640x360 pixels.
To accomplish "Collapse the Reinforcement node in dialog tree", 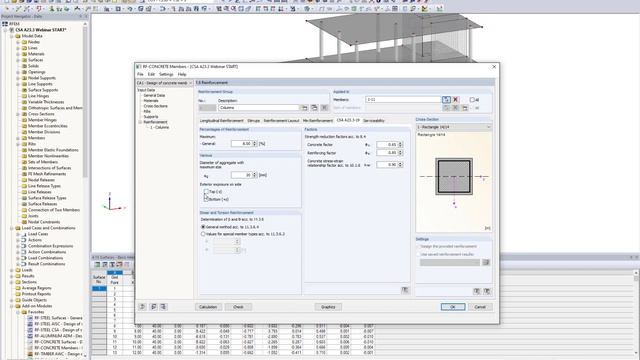I will (140, 122).
